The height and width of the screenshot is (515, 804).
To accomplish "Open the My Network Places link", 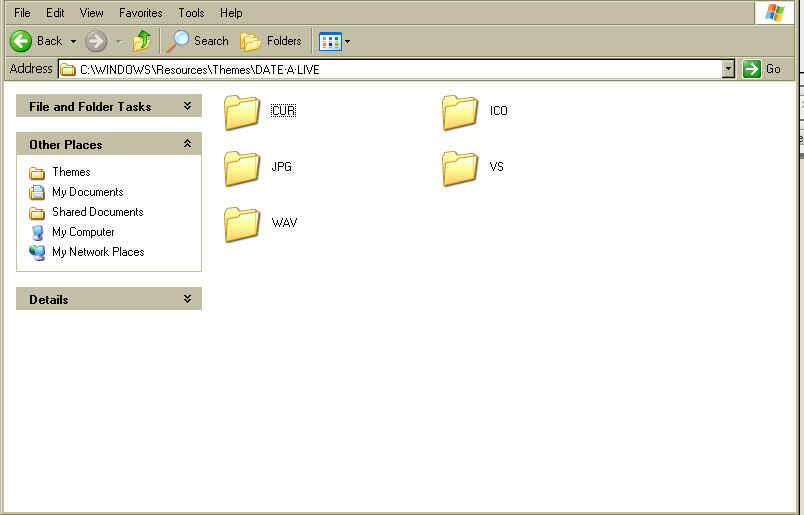I will [98, 252].
